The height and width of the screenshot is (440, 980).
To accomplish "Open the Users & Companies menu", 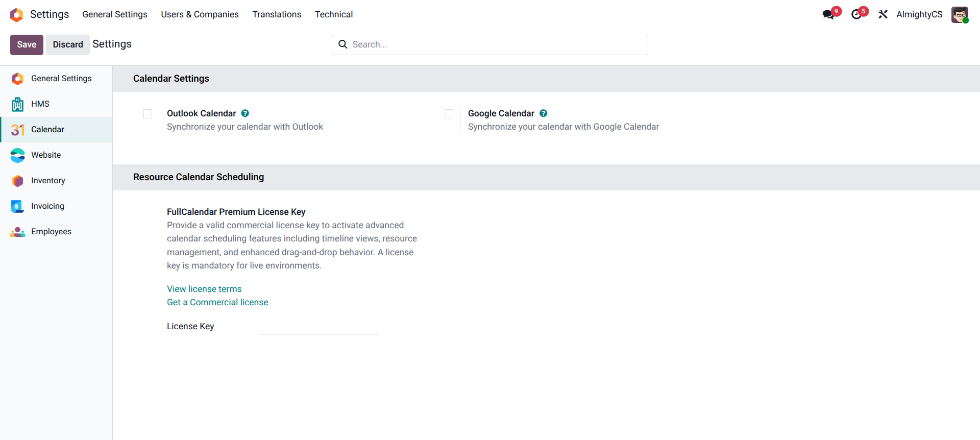I will coord(200,14).
